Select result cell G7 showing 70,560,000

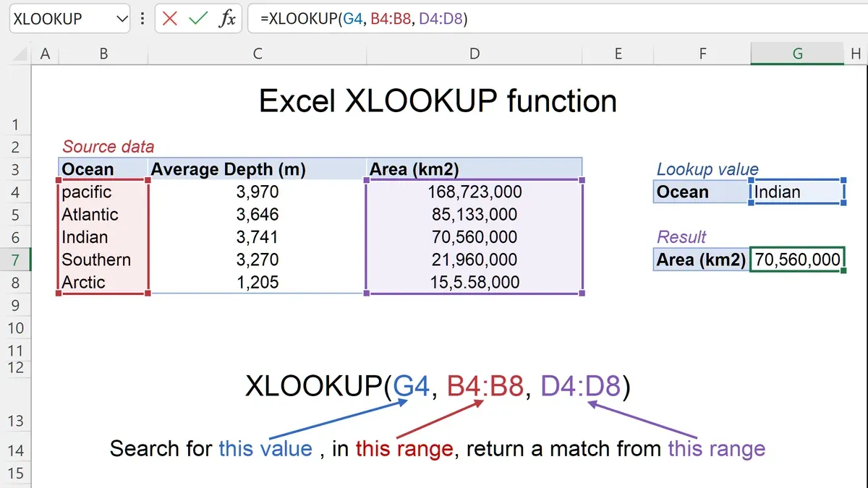coord(797,260)
